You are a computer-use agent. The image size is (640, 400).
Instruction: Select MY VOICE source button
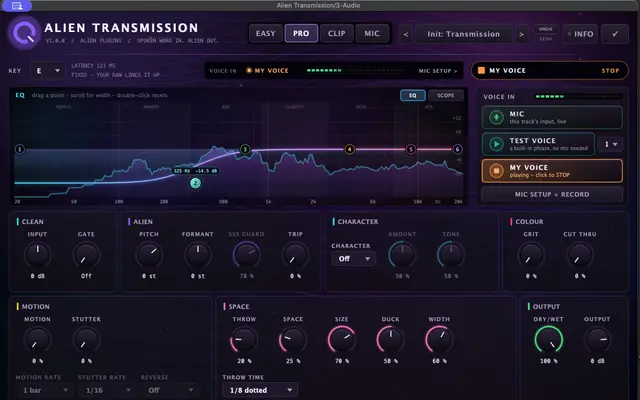pyautogui.click(x=552, y=171)
